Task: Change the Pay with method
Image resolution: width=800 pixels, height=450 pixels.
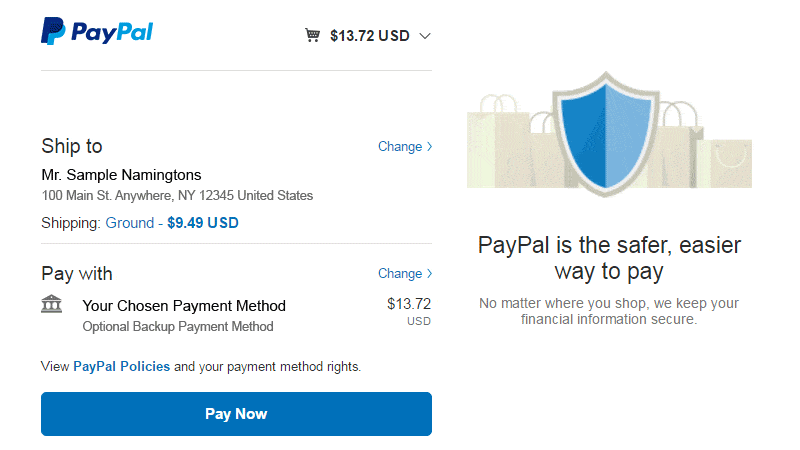Action: point(404,273)
